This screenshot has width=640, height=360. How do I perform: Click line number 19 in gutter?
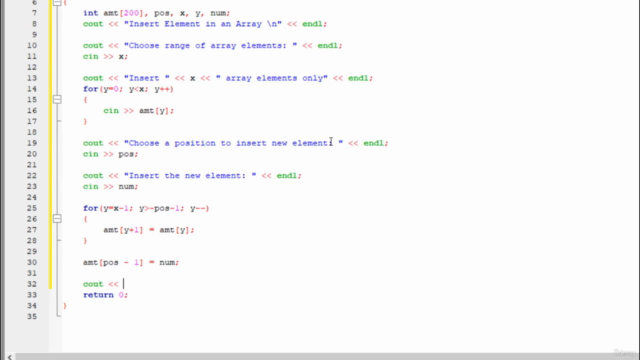tap(32, 143)
